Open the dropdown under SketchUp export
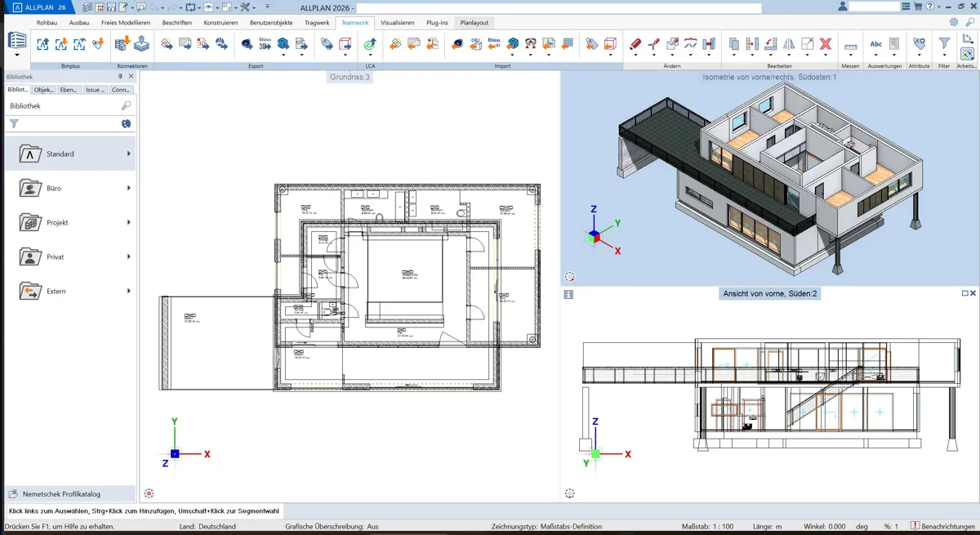The height and width of the screenshot is (535, 980). pos(283,55)
